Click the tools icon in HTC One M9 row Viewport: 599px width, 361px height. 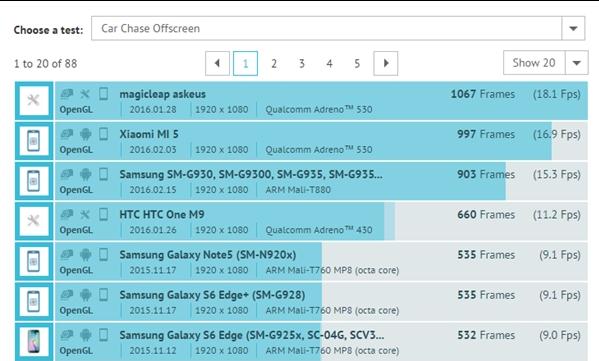click(85, 214)
